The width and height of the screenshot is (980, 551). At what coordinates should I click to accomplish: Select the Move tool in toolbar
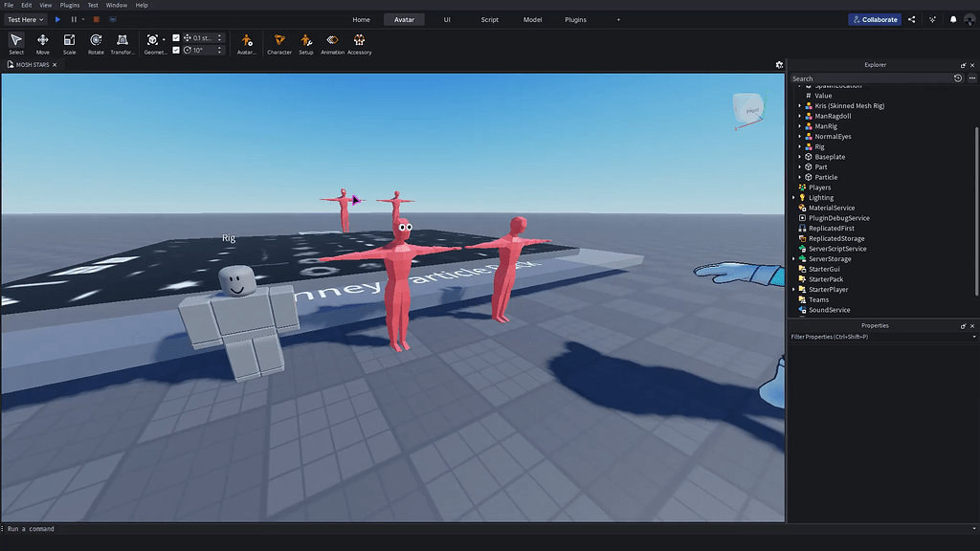click(x=42, y=43)
